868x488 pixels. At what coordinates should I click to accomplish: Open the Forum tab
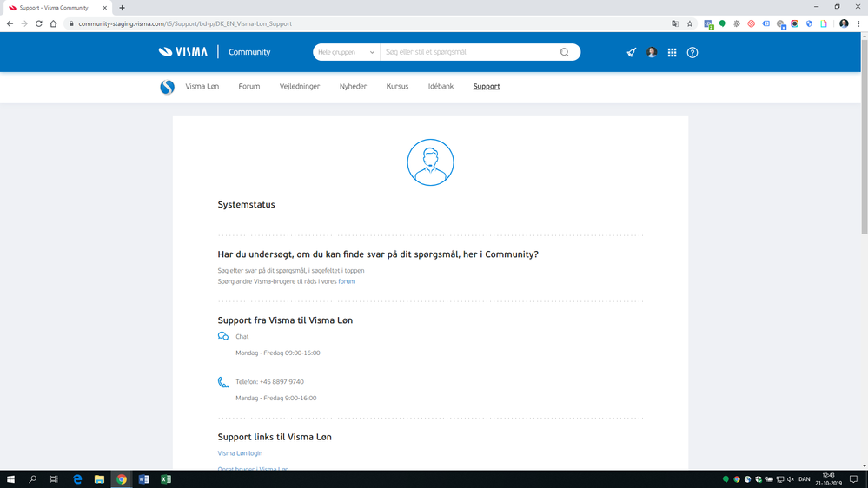[249, 86]
